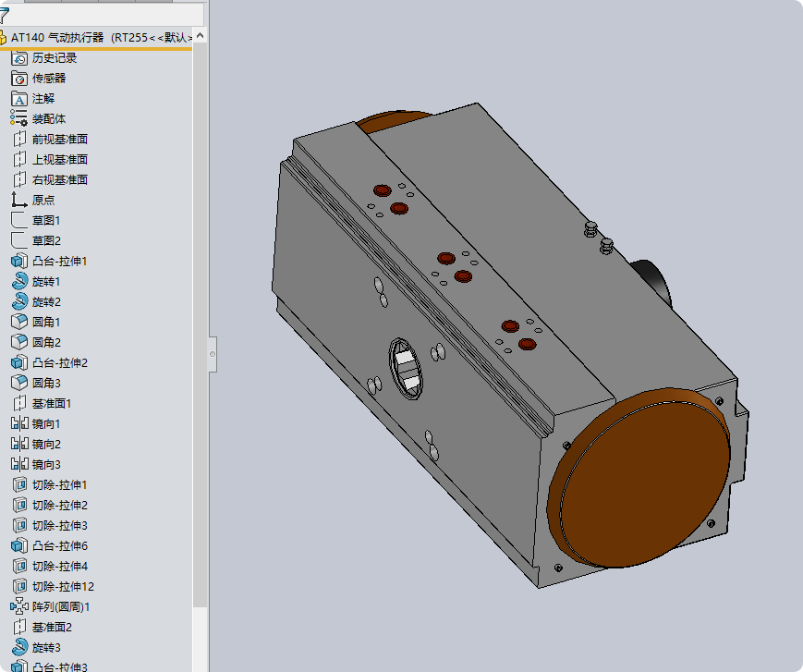This screenshot has height=672, width=803.
Task: Click the filter funnel icon above the tree
Action: coord(4,16)
